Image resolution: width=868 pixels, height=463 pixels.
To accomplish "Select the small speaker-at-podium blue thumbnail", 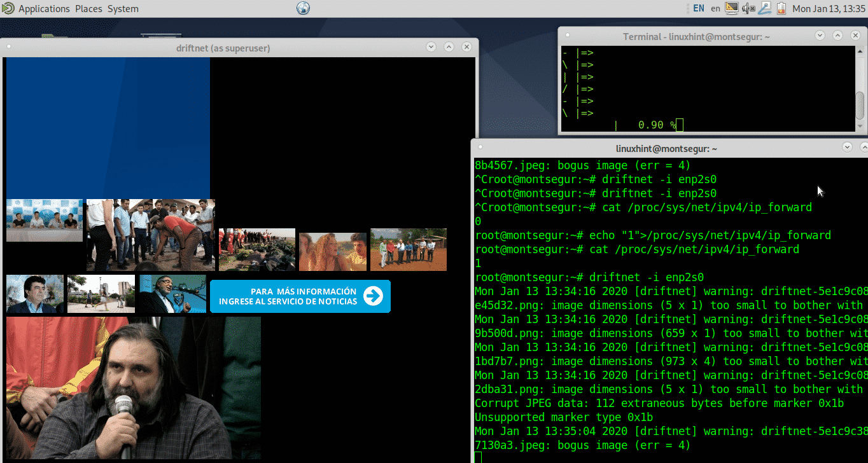I will click(172, 294).
